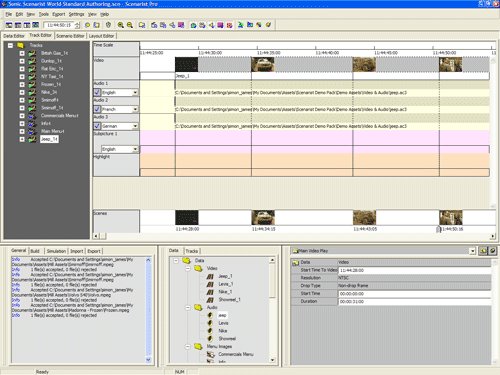Click the rightmost toolbar icon

(268, 25)
